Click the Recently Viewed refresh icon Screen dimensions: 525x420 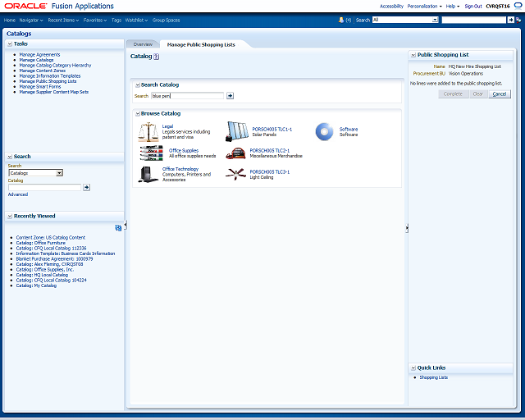click(118, 228)
